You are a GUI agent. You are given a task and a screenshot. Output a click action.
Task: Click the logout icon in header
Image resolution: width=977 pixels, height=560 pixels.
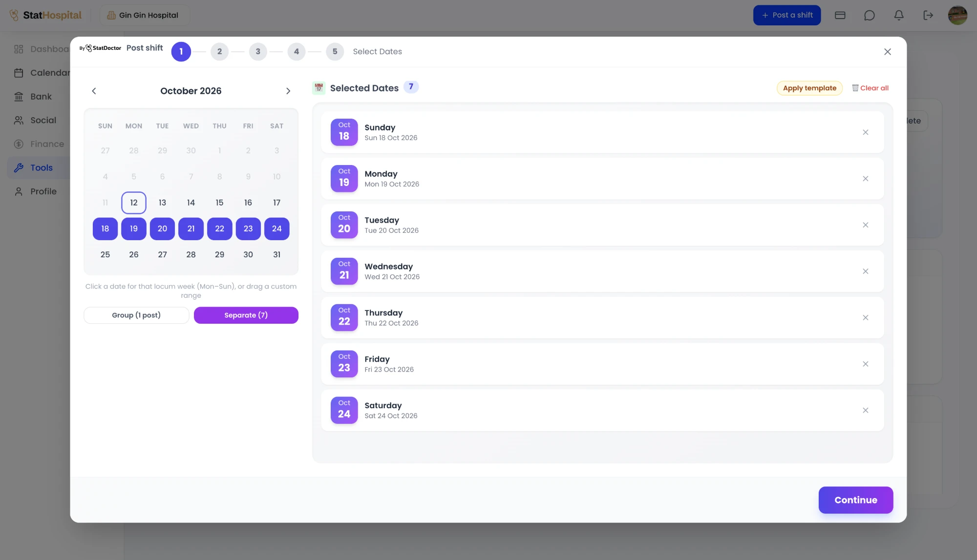click(x=928, y=15)
